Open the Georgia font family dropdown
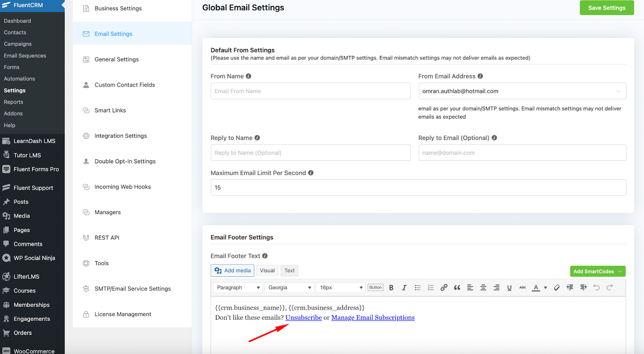The width and height of the screenshot is (644, 354). (x=289, y=288)
